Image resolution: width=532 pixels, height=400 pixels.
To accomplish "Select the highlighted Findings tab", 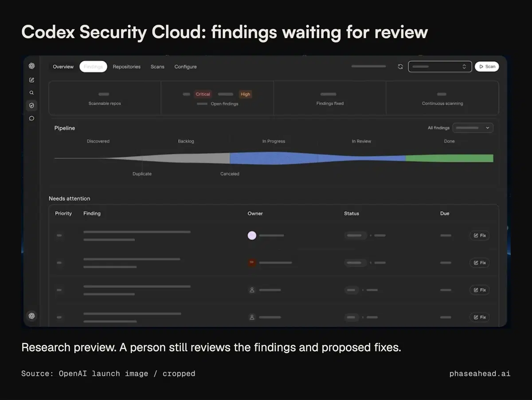I will pos(93,67).
